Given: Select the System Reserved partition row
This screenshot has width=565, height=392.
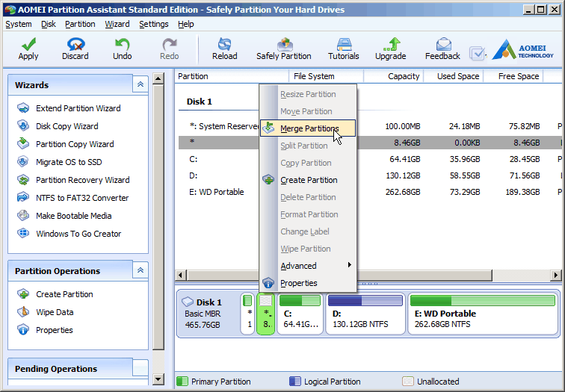Looking at the screenshot, I should [370, 126].
